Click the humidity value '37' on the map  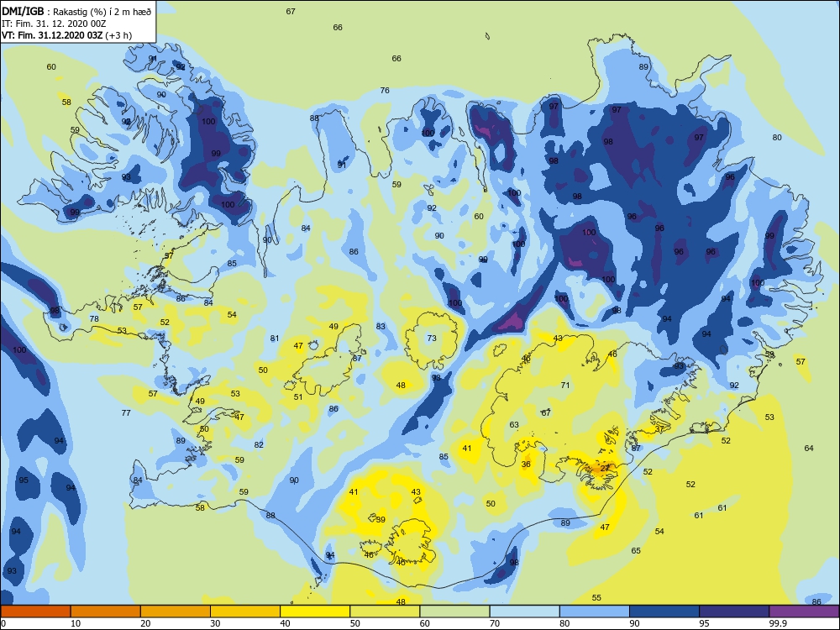pyautogui.click(x=659, y=428)
